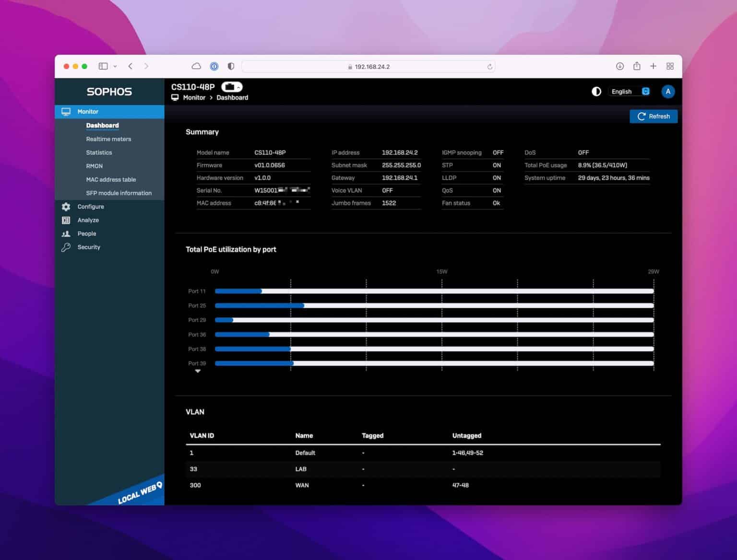The height and width of the screenshot is (560, 737).
Task: Open Security via the key icon
Action: [66, 247]
